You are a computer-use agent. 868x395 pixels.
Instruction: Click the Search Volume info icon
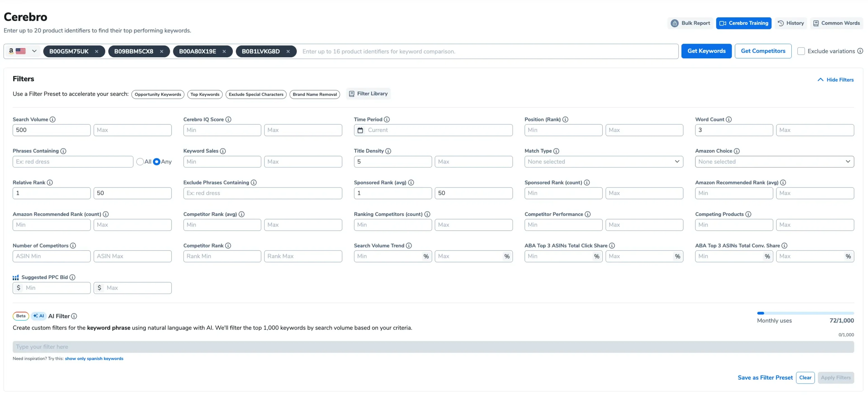coord(53,120)
